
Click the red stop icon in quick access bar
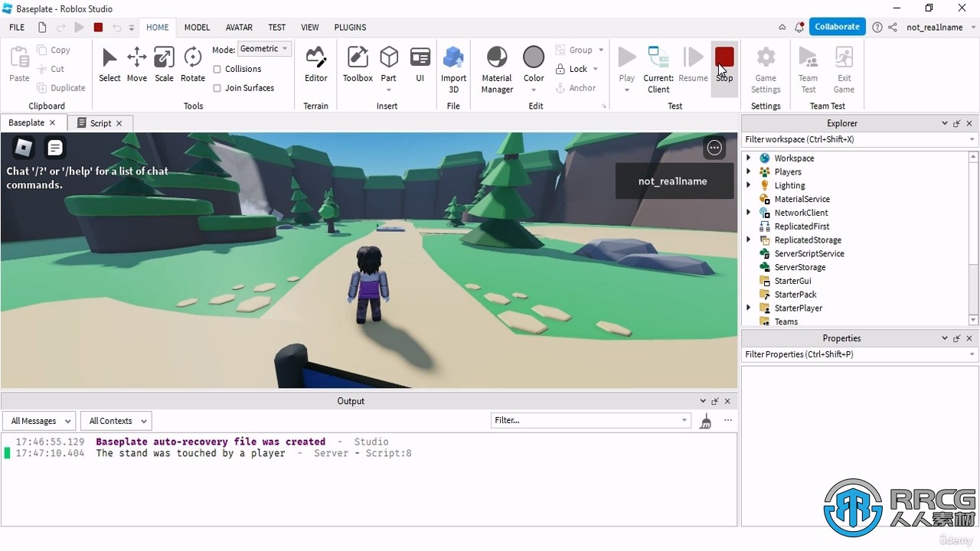pyautogui.click(x=98, y=27)
